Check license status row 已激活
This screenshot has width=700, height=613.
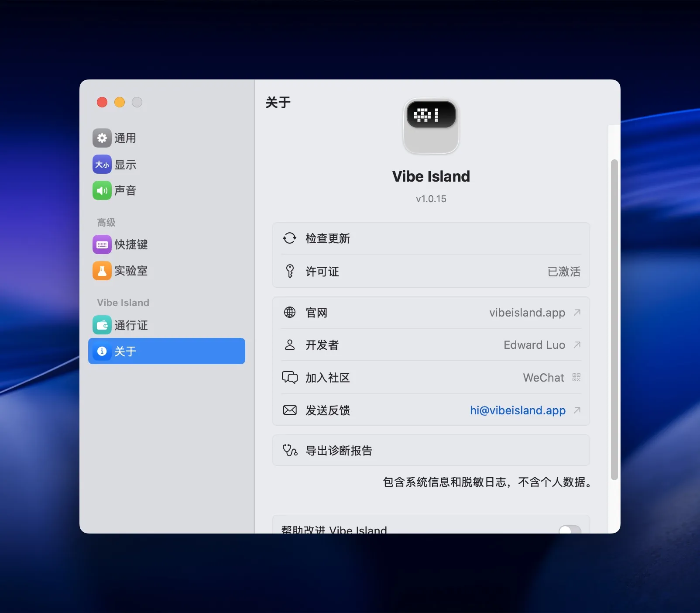[564, 272]
